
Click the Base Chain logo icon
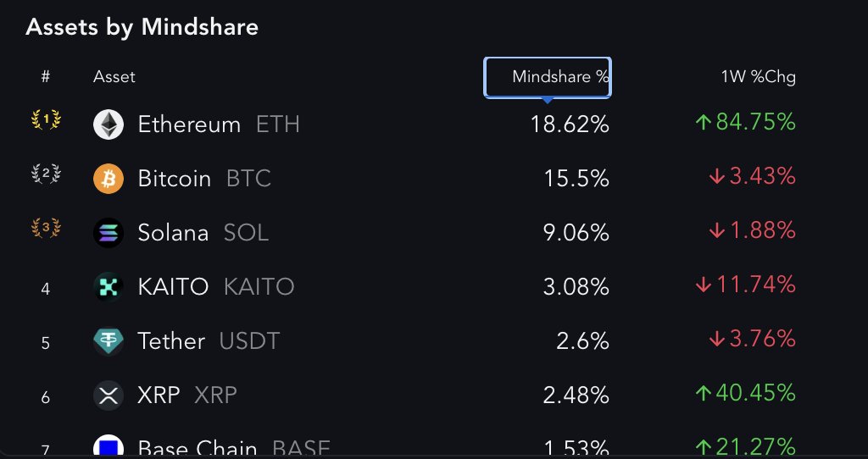(108, 446)
